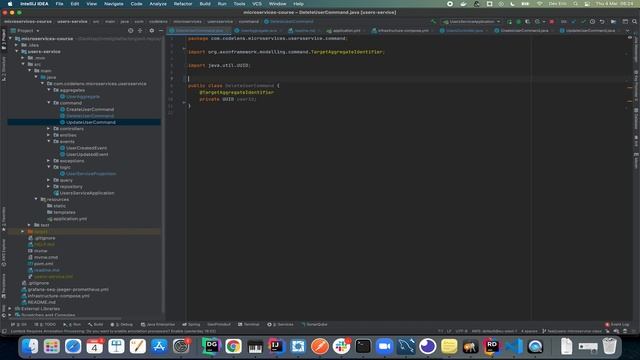Click DeleteUserCommand breadcrumb in navigation bar
This screenshot has width=640, height=360.
coord(289,22)
